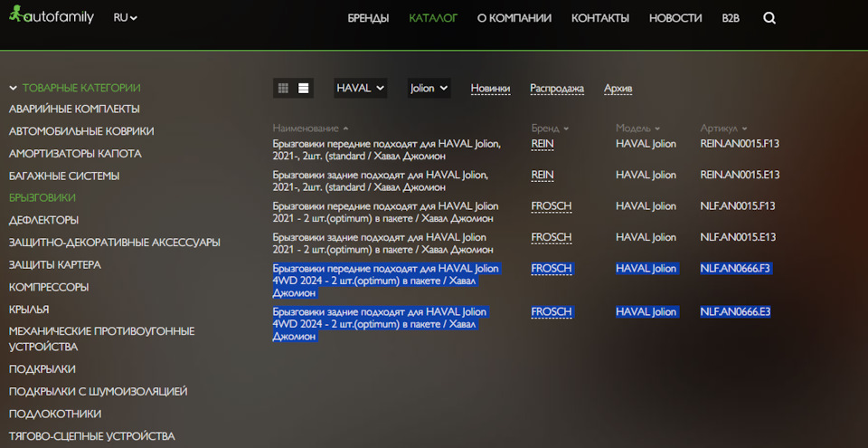The image size is (868, 448).
Task: Click article number REIN.AN0015.F13
Action: tap(740, 144)
